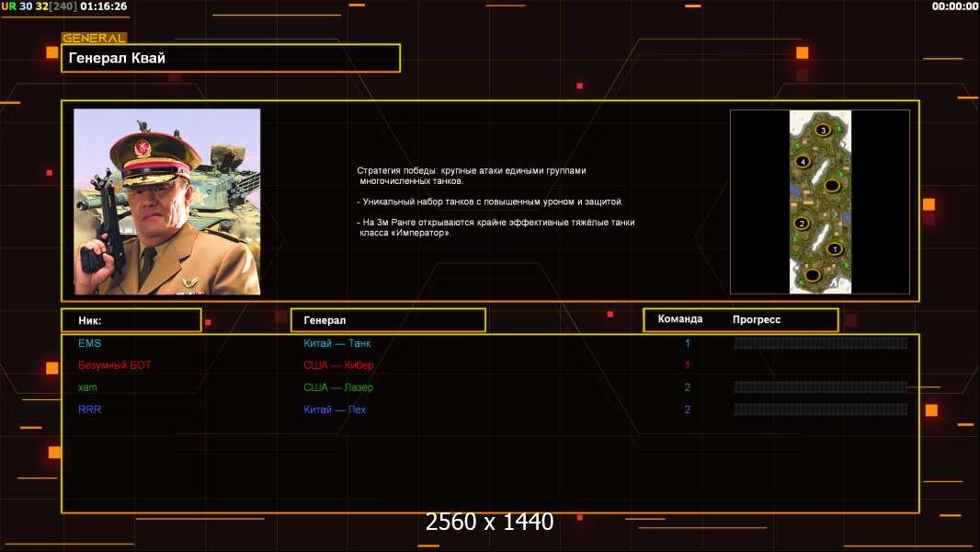Select start position 2 on the map
Image resolution: width=980 pixels, height=552 pixels.
802,224
